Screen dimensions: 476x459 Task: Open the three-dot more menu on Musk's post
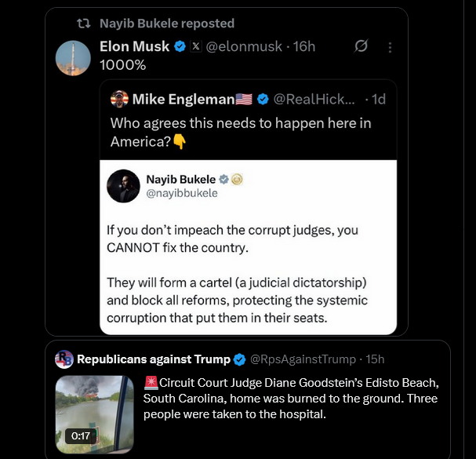pos(390,47)
